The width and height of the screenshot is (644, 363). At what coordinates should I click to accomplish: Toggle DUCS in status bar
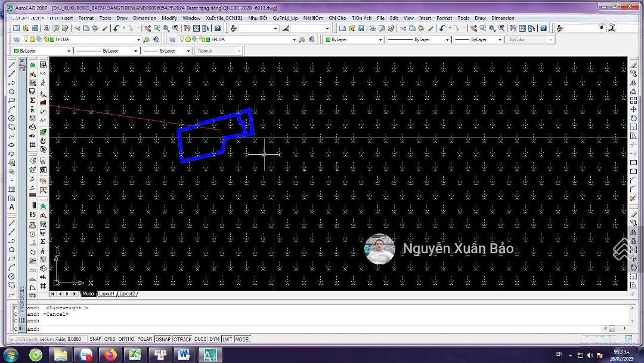click(200, 339)
